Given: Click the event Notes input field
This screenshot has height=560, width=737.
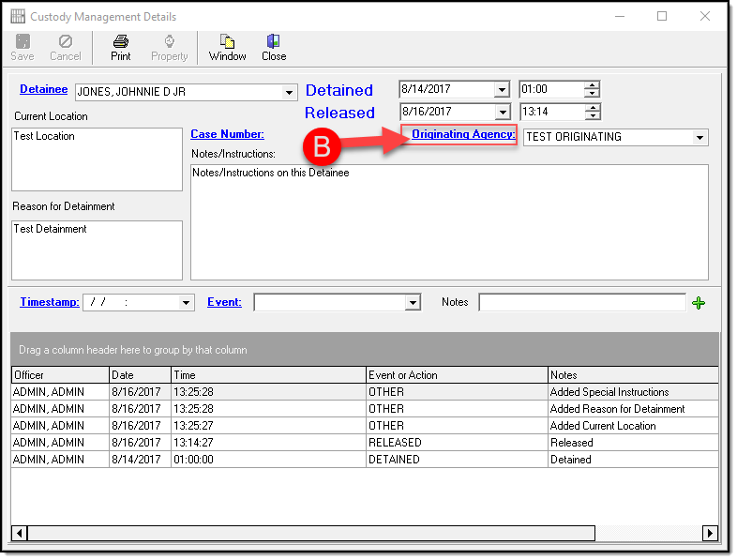Looking at the screenshot, I should (x=581, y=302).
